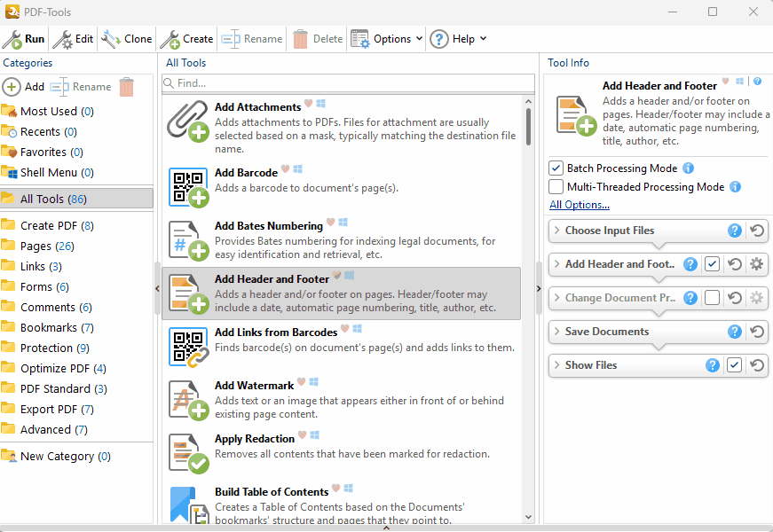Viewport: 773px width, 532px height.
Task: Click the Add category button
Action: (x=24, y=87)
